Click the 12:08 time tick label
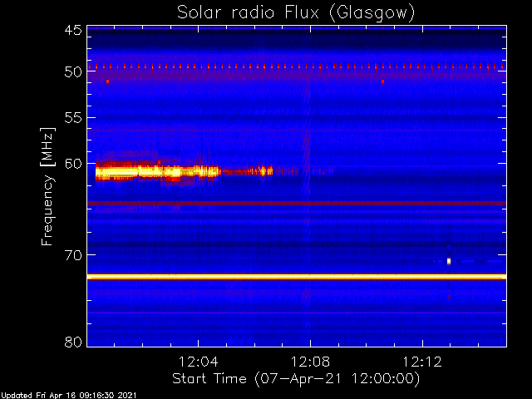Screen dimensions: 532x399 point(310,362)
